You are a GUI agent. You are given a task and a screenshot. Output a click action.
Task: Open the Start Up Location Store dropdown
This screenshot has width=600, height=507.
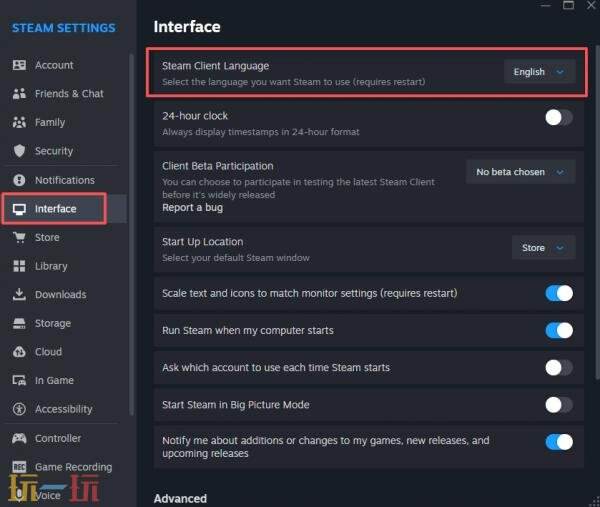coord(543,248)
